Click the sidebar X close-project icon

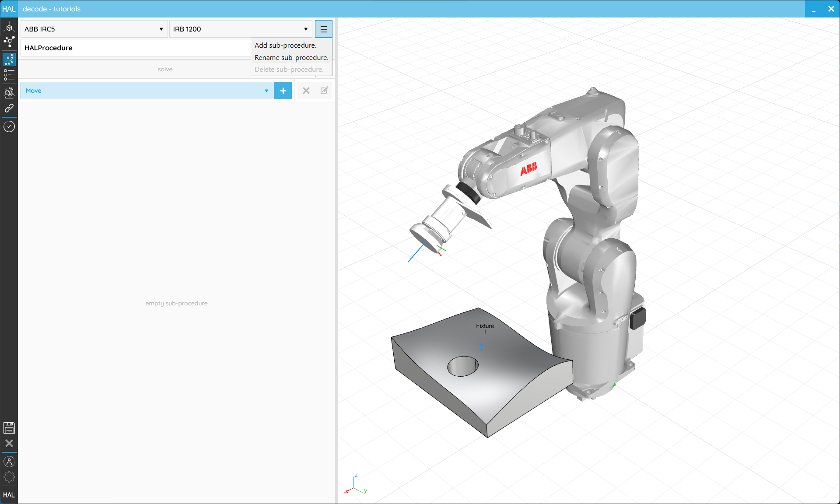pyautogui.click(x=9, y=443)
